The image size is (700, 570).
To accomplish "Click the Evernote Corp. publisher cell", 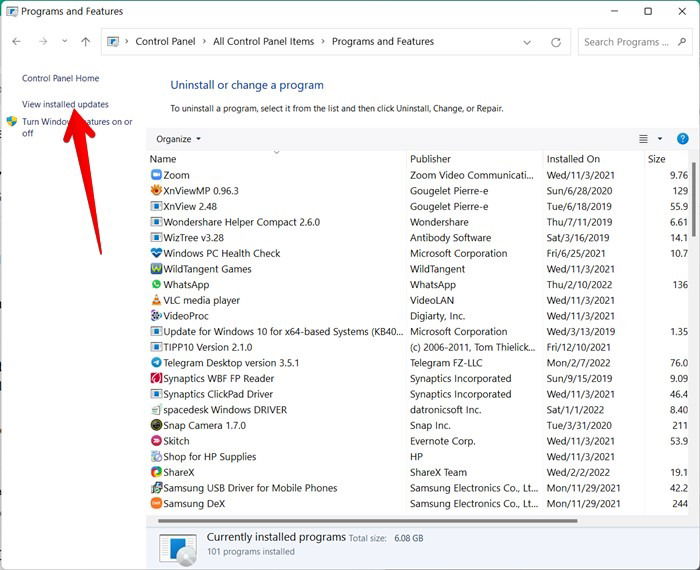I will [442, 441].
